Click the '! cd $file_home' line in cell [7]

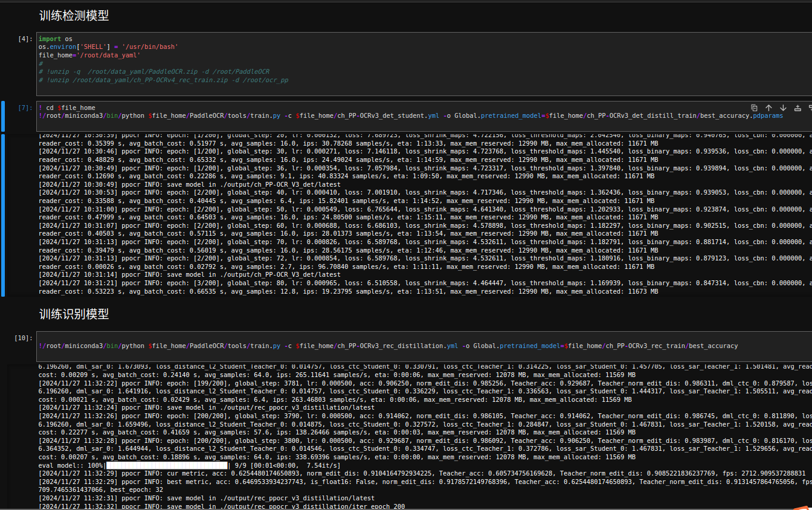pyautogui.click(x=66, y=108)
